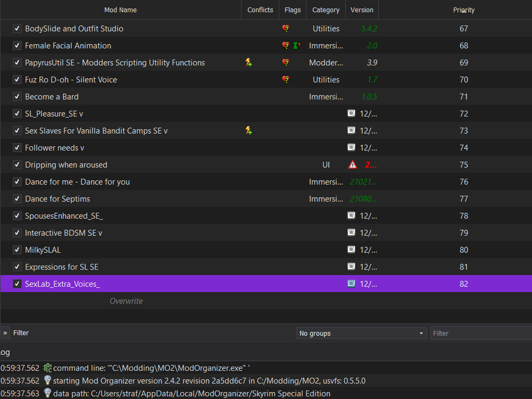This screenshot has height=399, width=532.
Task: Select the Interactive BDSM SE v row
Action: pos(266,233)
